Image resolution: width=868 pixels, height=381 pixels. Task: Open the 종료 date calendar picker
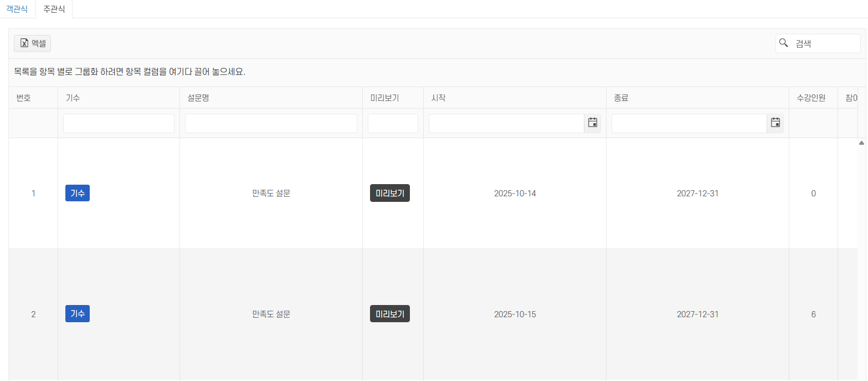point(775,123)
